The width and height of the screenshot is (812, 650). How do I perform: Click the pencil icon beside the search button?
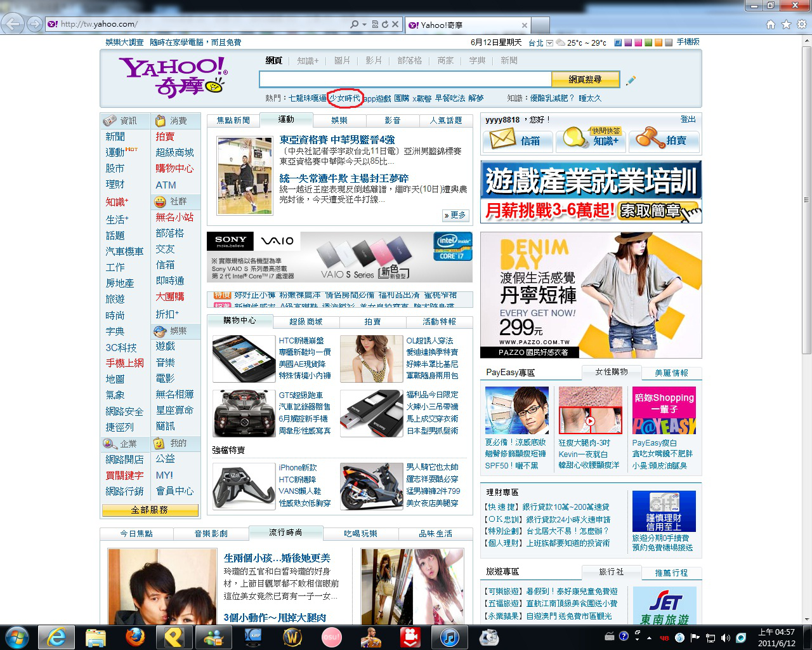(x=631, y=80)
